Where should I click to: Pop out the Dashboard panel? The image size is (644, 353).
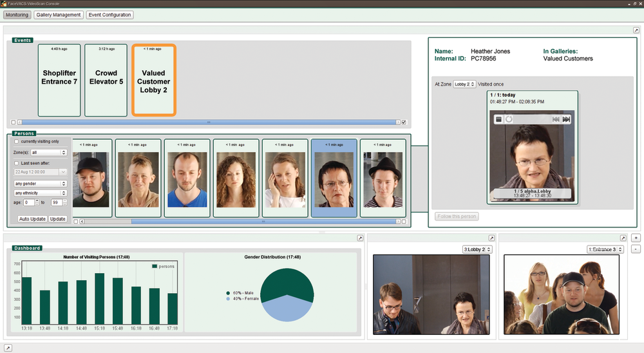click(x=361, y=238)
